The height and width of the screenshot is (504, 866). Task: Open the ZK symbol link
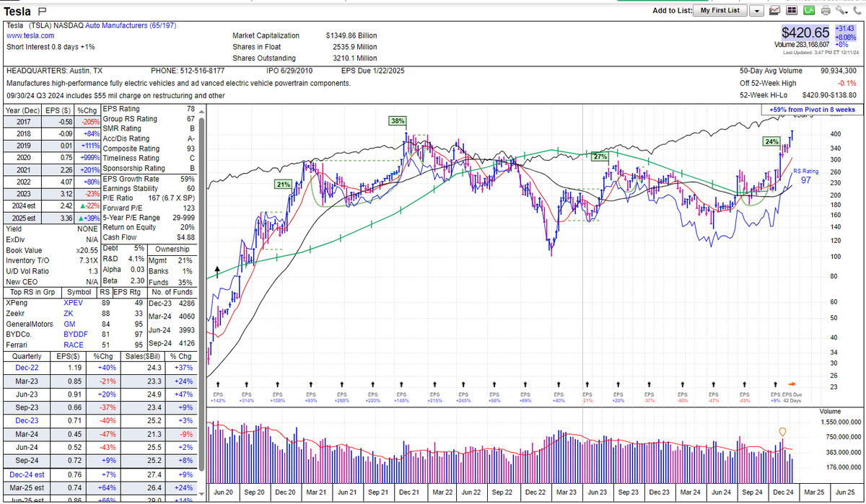tap(68, 314)
